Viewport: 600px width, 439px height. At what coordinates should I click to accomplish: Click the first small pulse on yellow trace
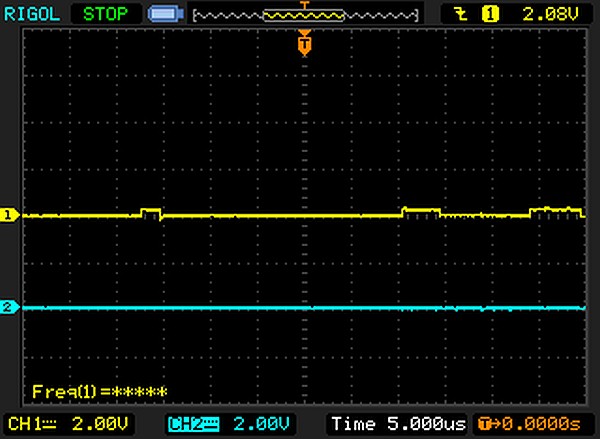pos(151,212)
